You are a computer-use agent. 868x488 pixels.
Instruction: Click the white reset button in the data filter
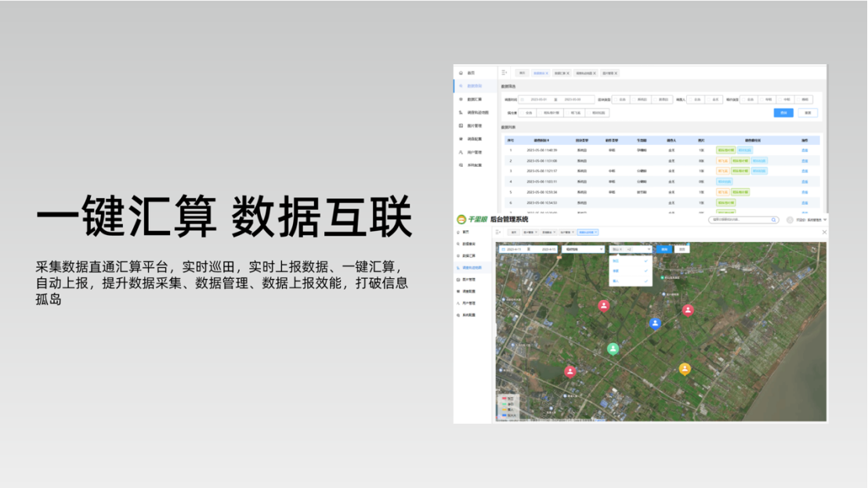(808, 113)
